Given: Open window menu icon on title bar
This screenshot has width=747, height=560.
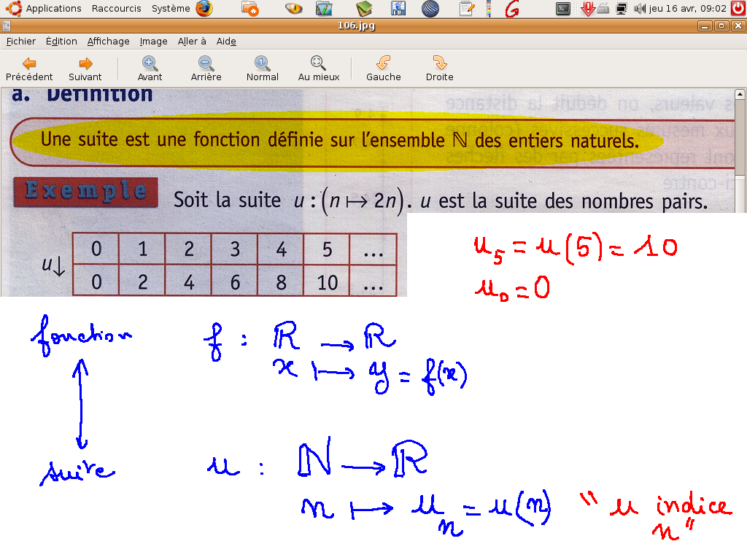Looking at the screenshot, I should click(x=6, y=26).
